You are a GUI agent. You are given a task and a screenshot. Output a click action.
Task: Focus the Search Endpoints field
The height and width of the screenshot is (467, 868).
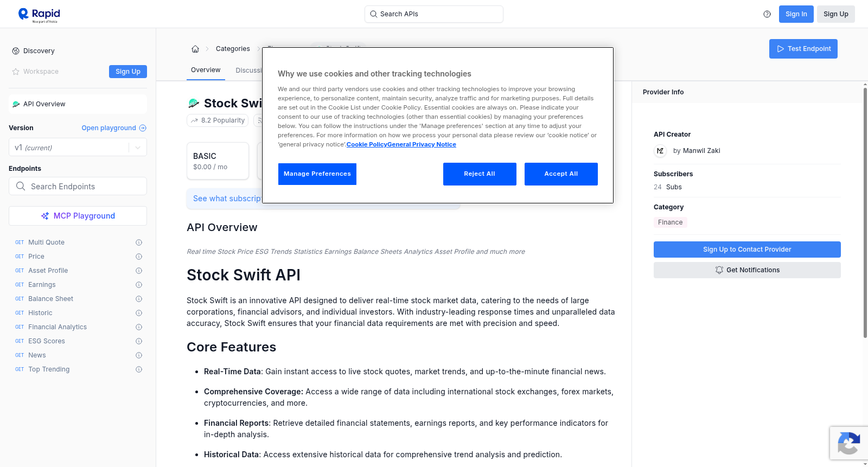[x=78, y=186]
